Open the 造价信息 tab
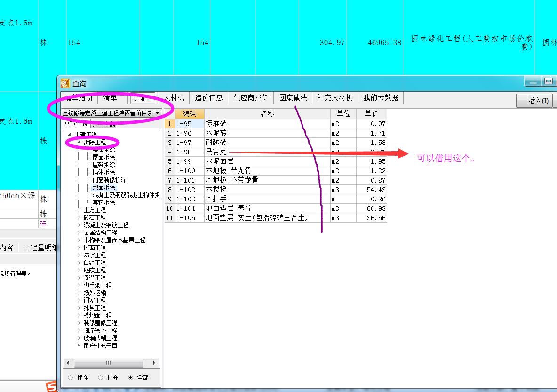Viewport: 557px width, 392px height. tap(209, 97)
